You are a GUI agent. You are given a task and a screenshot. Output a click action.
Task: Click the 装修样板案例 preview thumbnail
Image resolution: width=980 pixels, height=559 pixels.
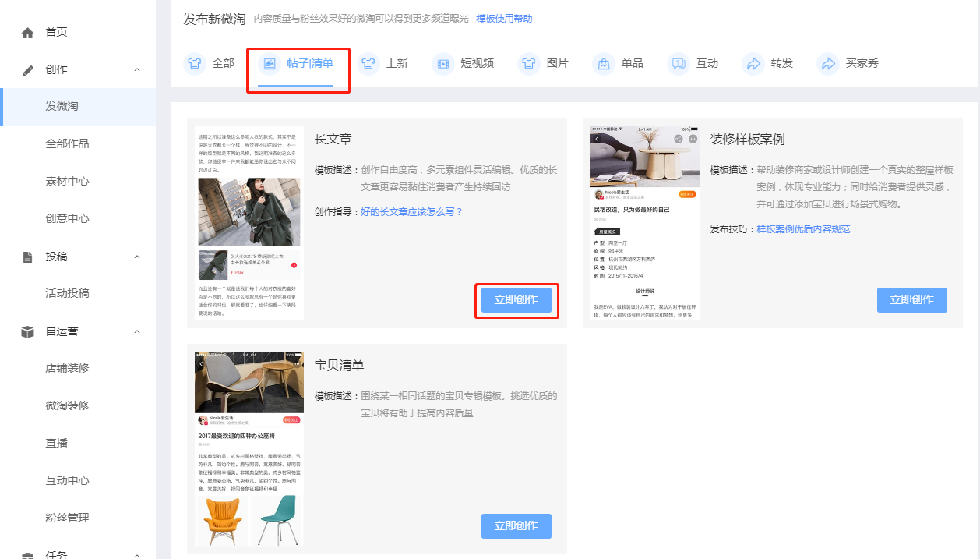click(645, 223)
